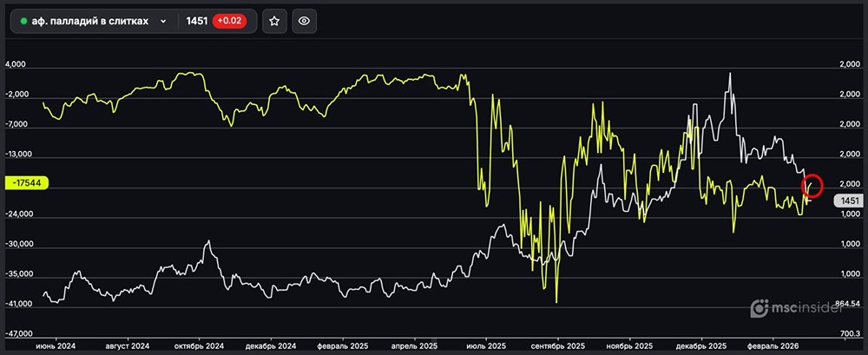Click the -41,000 left-axis tick label
This screenshot has width=868, height=355.
coord(17,304)
